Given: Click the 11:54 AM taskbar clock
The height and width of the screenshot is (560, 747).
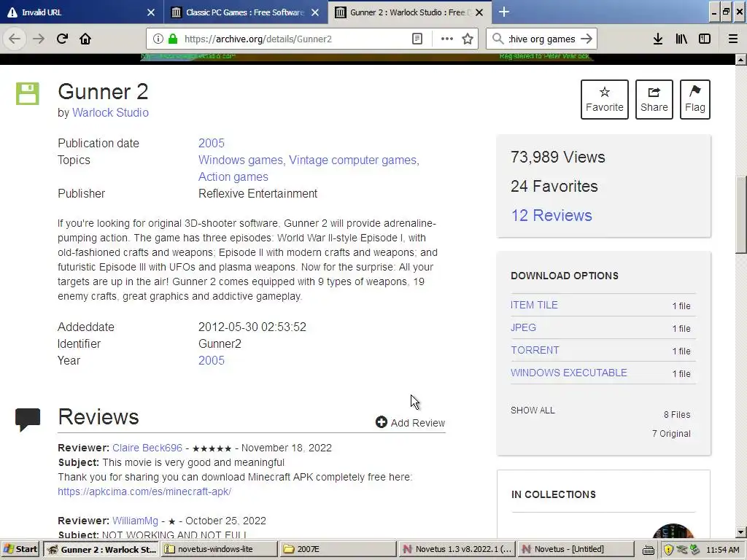Looking at the screenshot, I should click(723, 550).
